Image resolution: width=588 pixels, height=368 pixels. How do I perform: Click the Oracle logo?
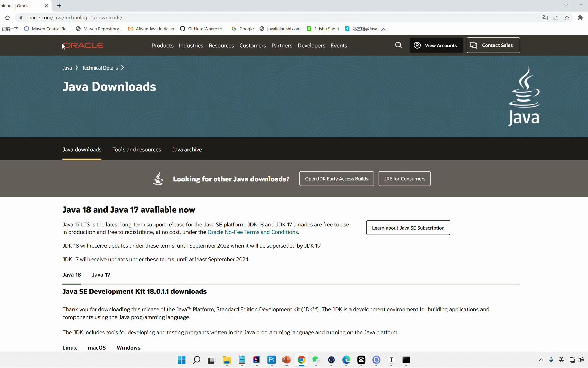point(83,45)
